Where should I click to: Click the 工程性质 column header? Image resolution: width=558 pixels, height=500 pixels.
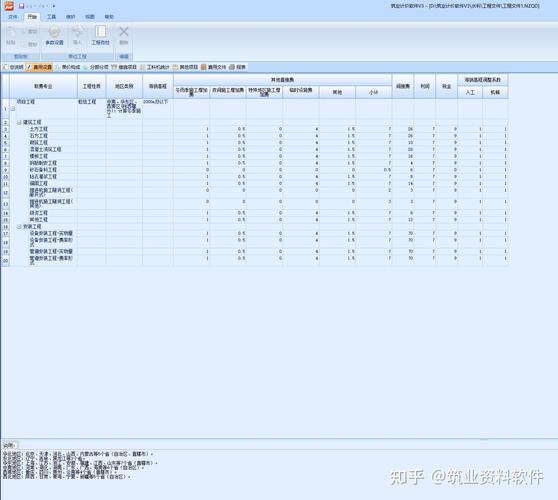(x=91, y=86)
